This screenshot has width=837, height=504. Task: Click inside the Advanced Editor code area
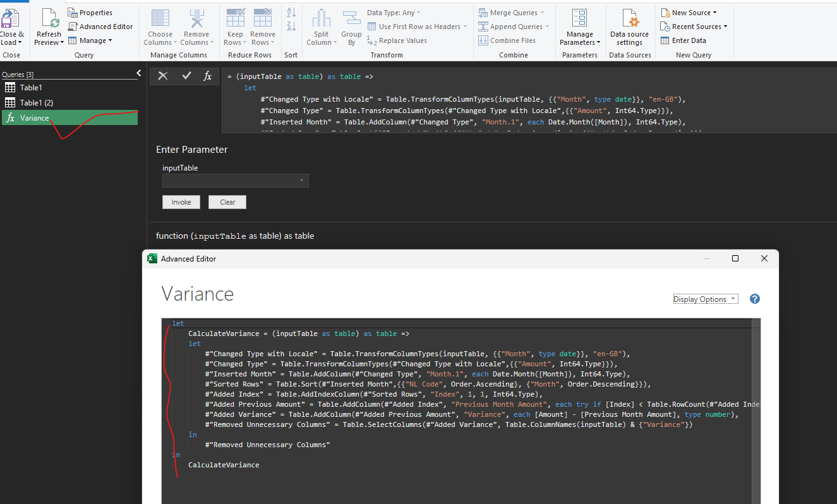pyautogui.click(x=456, y=411)
